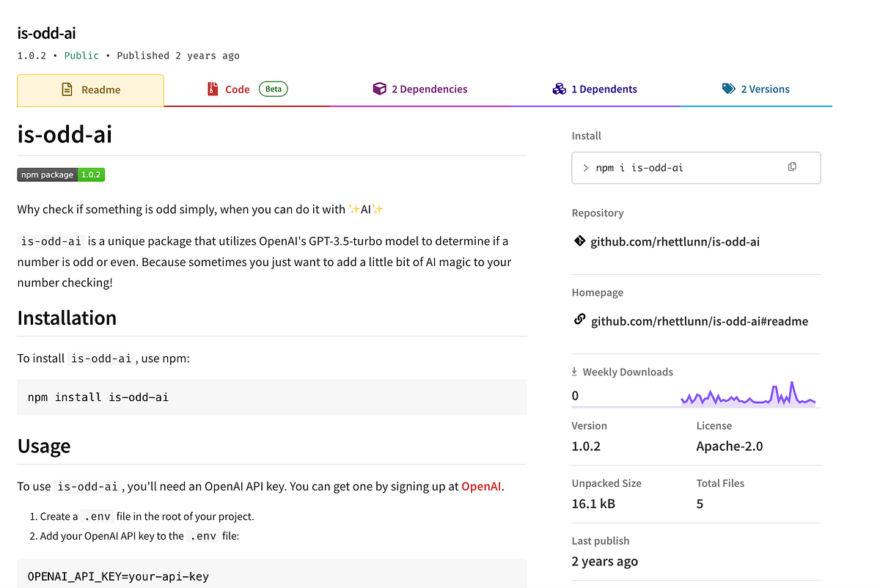
Task: Click the Usage heading
Action: [44, 446]
